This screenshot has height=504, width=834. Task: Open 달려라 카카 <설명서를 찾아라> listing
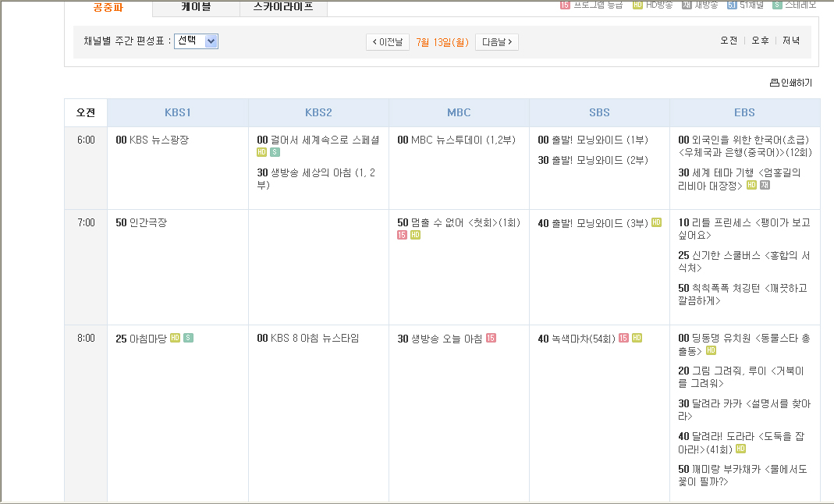[x=744, y=410]
